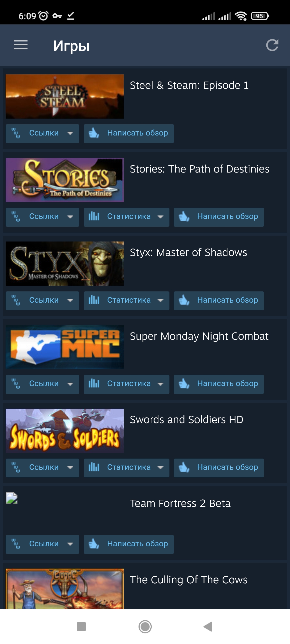Open the Styx: Master of Shadows title link

coord(189,253)
